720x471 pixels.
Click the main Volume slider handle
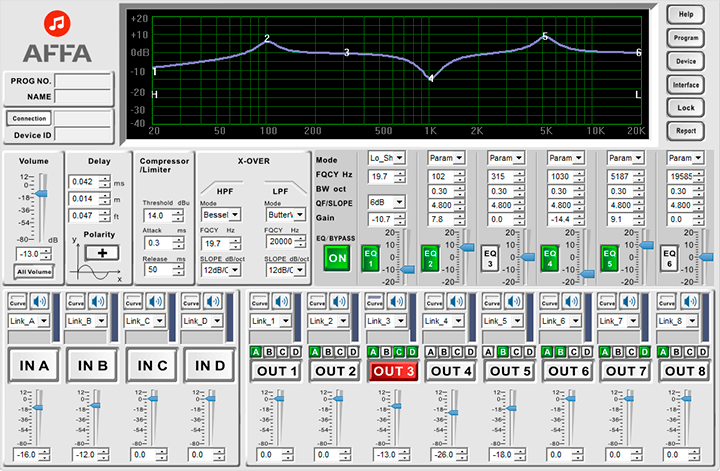tap(41, 193)
